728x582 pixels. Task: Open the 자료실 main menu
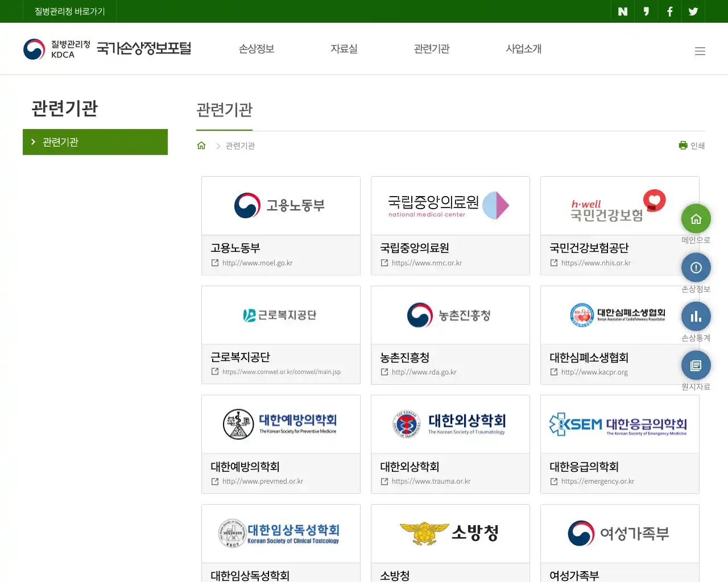click(x=344, y=49)
